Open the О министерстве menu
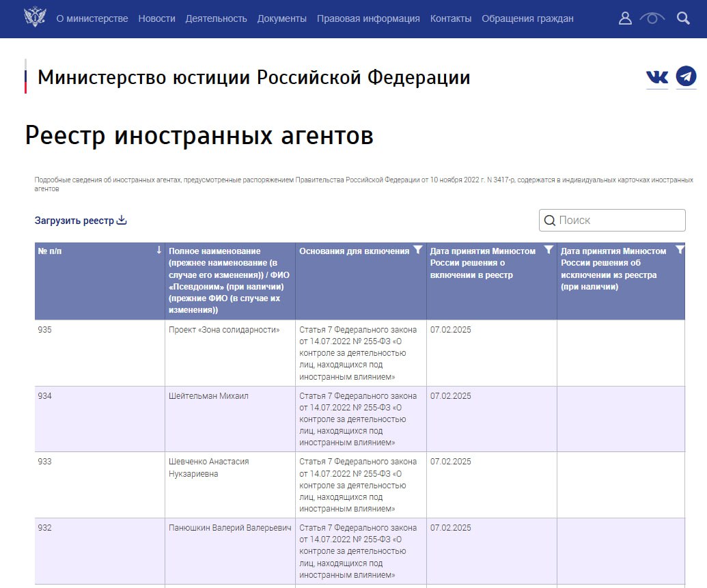This screenshot has height=588, width=707. coord(92,18)
